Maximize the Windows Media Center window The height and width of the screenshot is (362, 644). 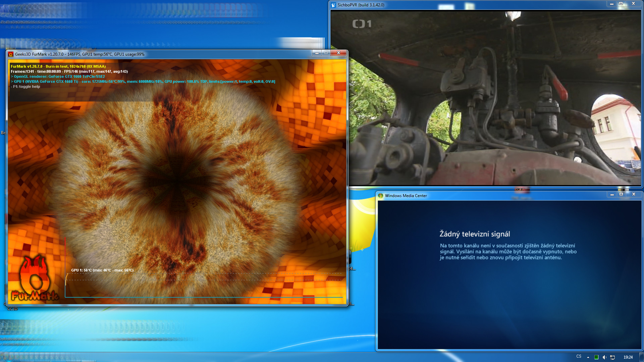coord(621,194)
